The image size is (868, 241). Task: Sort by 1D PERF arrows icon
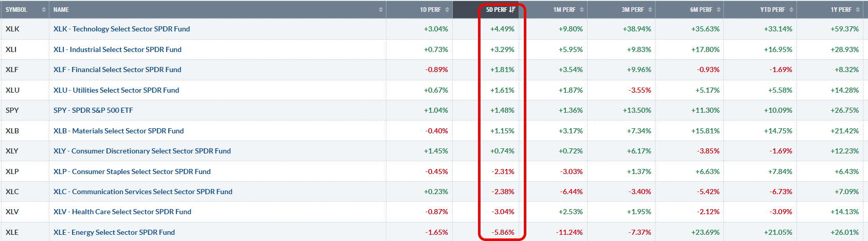pyautogui.click(x=447, y=10)
